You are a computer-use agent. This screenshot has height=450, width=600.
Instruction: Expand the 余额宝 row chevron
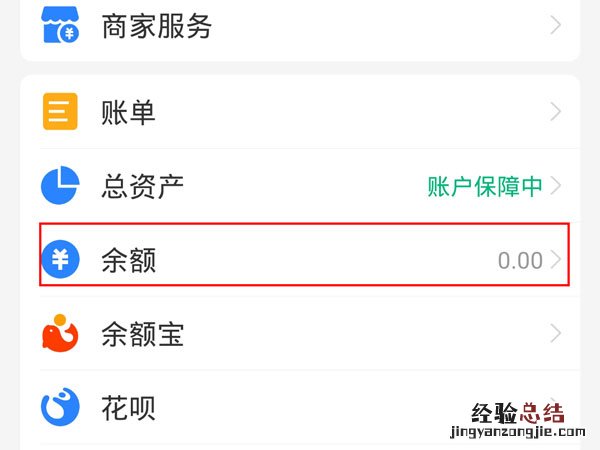pos(556,334)
